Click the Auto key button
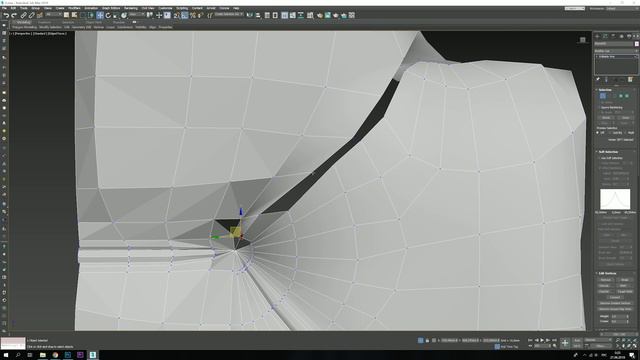The height and width of the screenshot is (360, 640). (x=577, y=340)
